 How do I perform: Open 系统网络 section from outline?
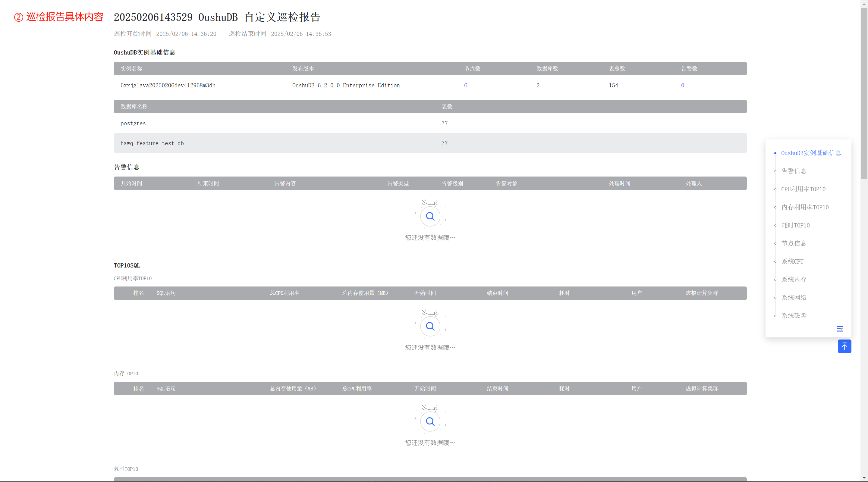point(794,297)
